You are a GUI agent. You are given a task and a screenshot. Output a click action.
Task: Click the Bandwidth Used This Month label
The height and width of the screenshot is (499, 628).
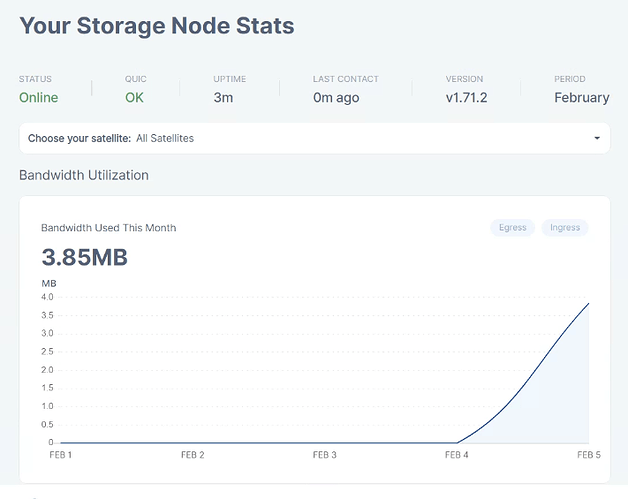click(108, 228)
